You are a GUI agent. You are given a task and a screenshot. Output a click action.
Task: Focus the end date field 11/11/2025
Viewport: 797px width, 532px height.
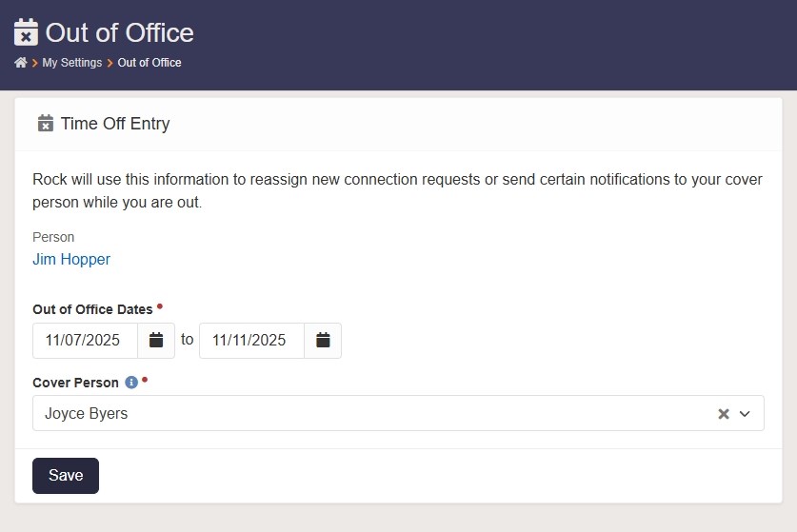click(x=252, y=340)
